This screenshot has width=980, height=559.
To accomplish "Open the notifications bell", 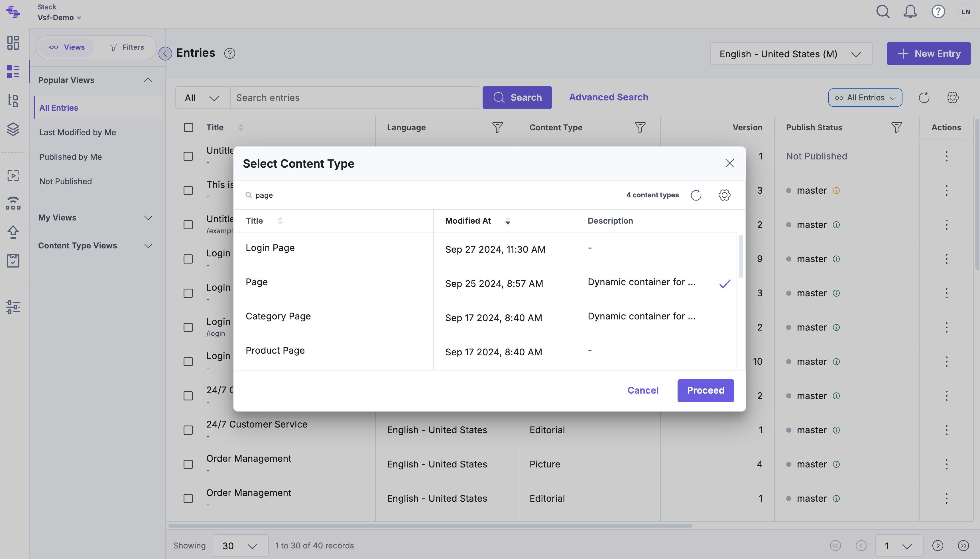I will click(x=910, y=11).
